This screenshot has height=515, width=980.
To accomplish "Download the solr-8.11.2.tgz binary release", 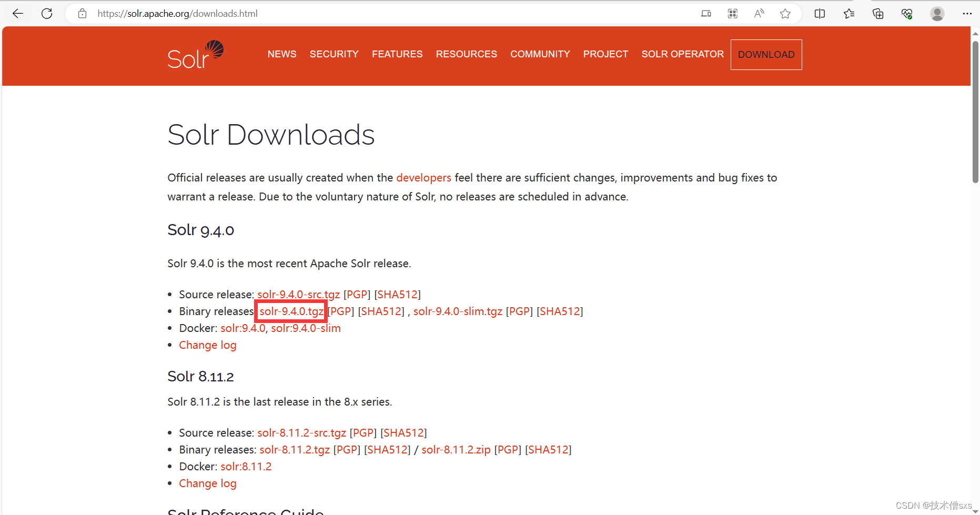I will pos(295,450).
